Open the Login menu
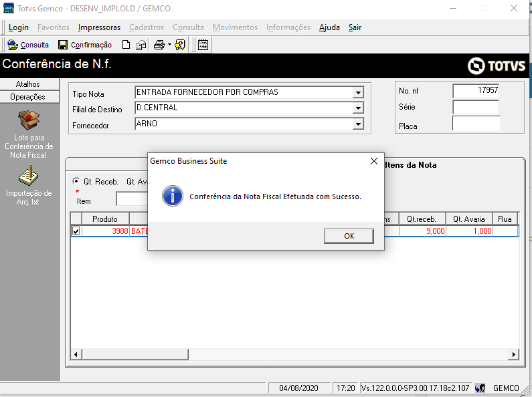Image resolution: width=532 pixels, height=397 pixels. (x=19, y=27)
